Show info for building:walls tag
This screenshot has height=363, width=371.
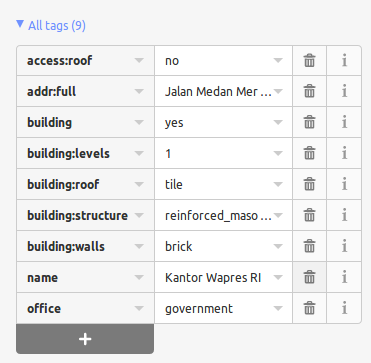point(344,246)
